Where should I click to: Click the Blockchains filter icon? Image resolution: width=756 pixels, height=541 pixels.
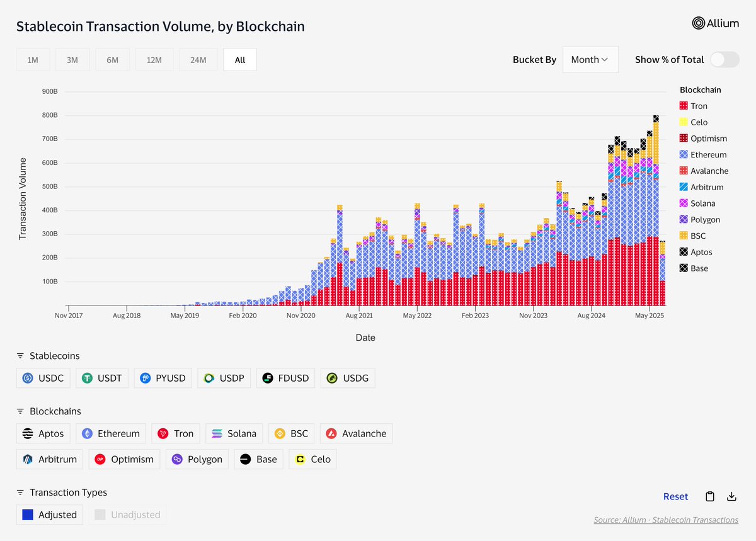pos(20,411)
